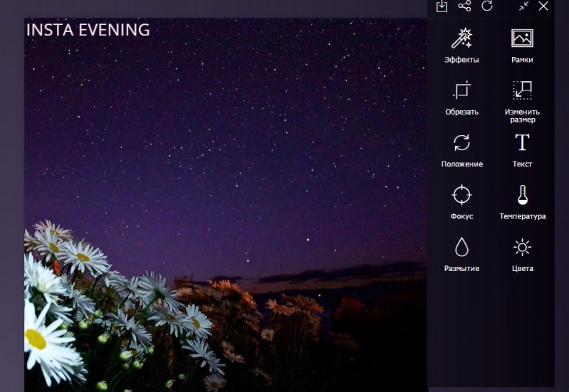This screenshot has height=392, width=569.
Task: Open the Эффекты magic wand tool
Action: click(461, 46)
